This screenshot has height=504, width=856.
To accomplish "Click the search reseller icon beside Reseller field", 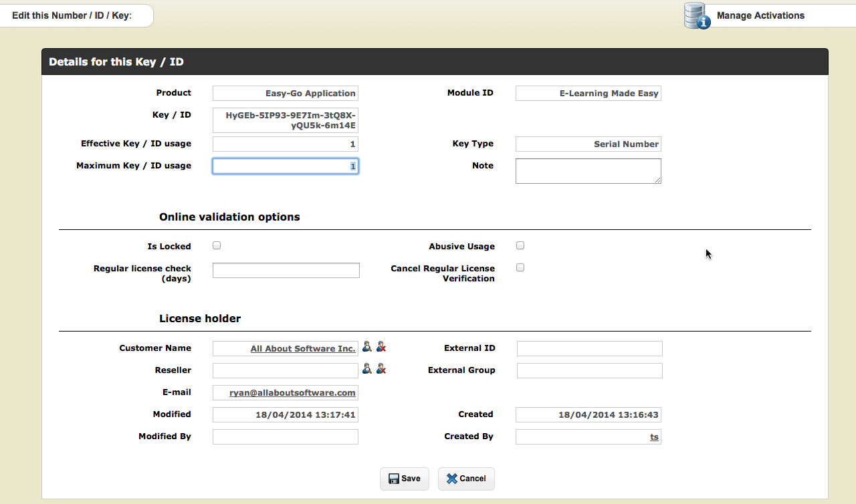I will click(x=366, y=369).
